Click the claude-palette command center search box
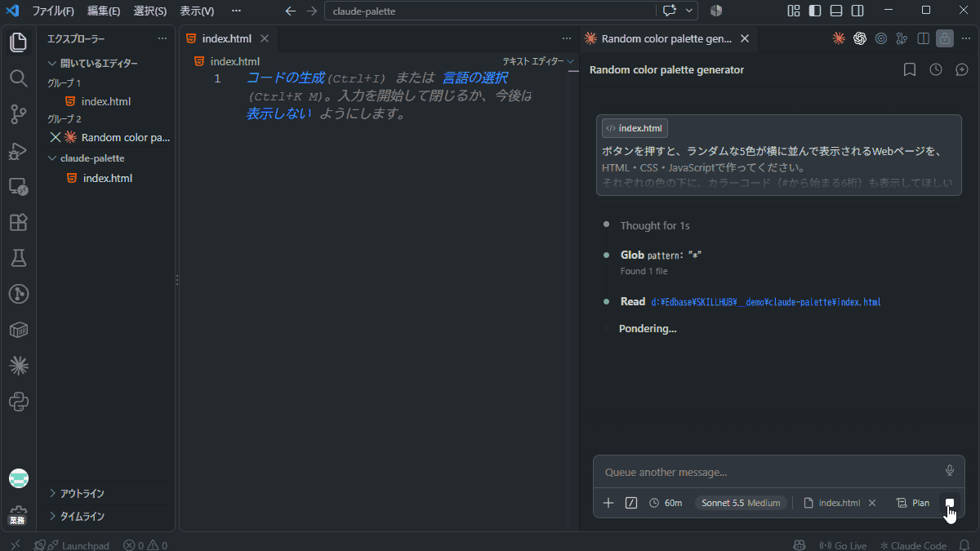 (490, 11)
